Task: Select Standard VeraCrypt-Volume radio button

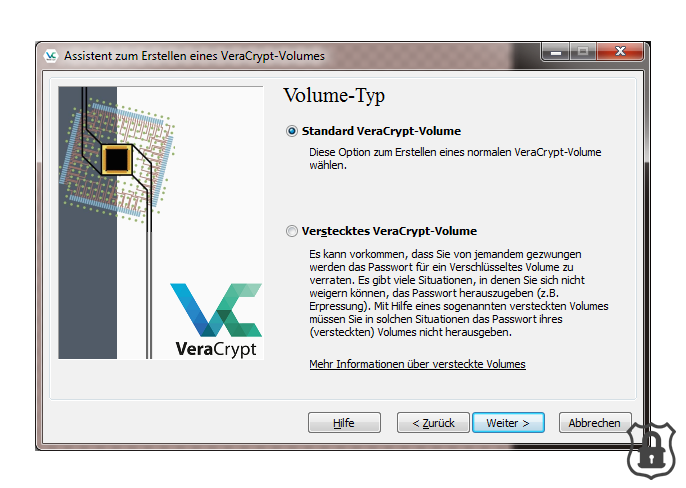Action: [292, 131]
